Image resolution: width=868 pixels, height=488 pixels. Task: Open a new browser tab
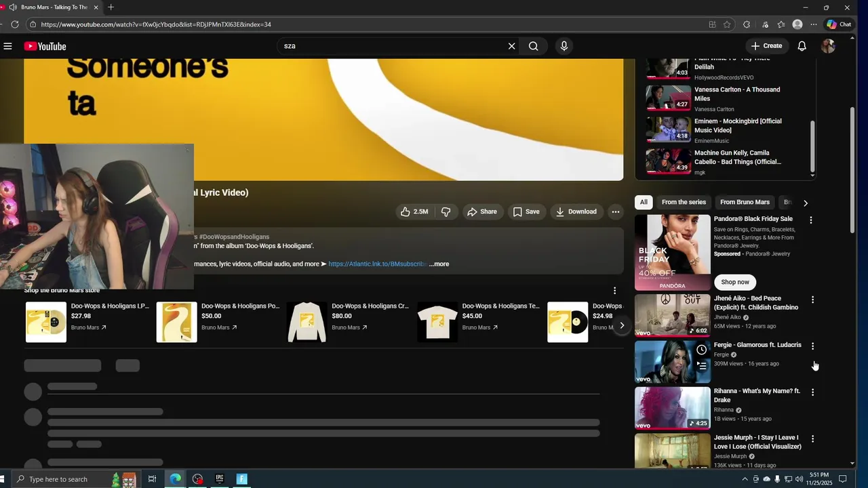(111, 7)
